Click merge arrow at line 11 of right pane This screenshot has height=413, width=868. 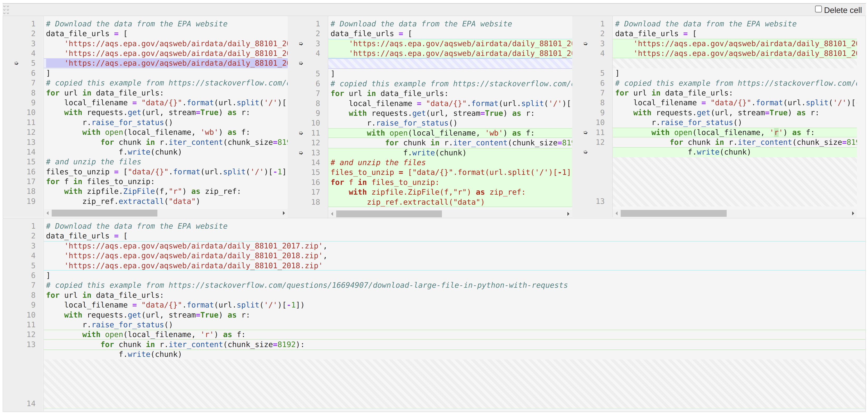(x=586, y=133)
